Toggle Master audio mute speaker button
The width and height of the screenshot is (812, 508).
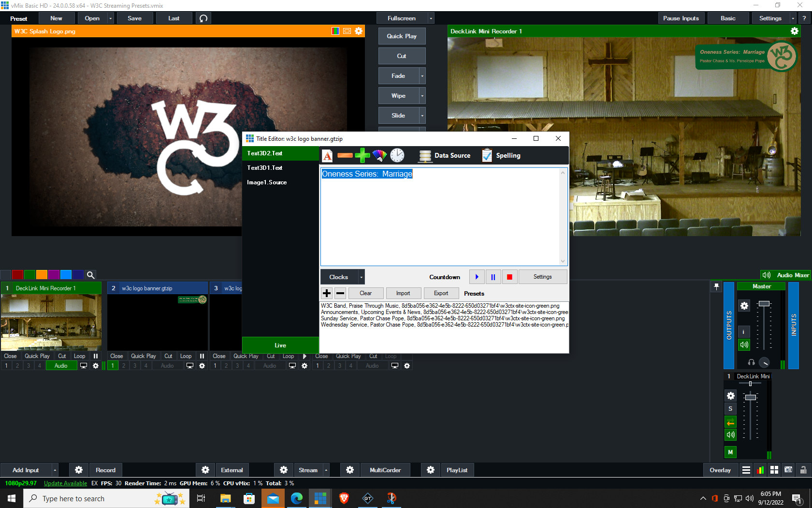tap(744, 345)
